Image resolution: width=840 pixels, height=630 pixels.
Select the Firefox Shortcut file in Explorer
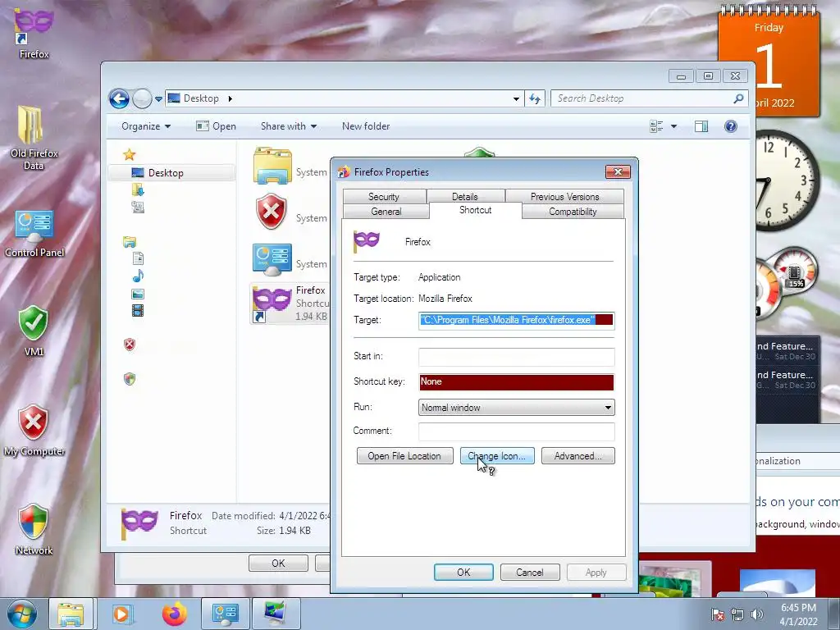(x=290, y=304)
